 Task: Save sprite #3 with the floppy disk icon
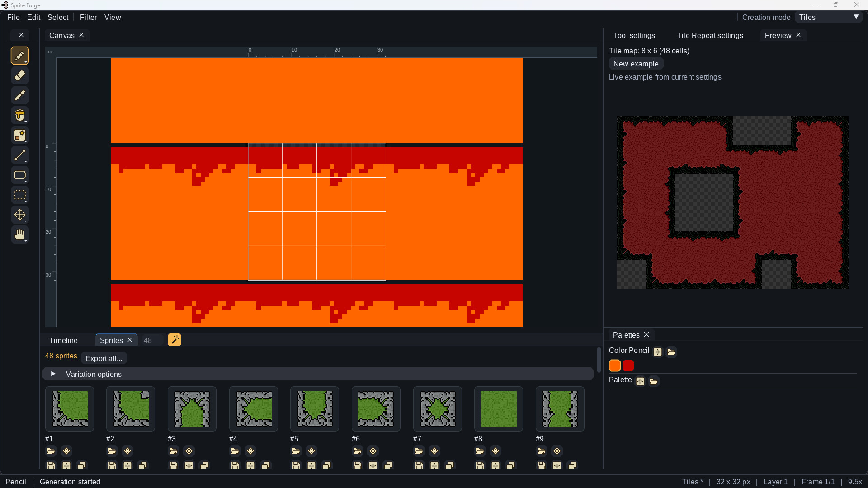174,465
